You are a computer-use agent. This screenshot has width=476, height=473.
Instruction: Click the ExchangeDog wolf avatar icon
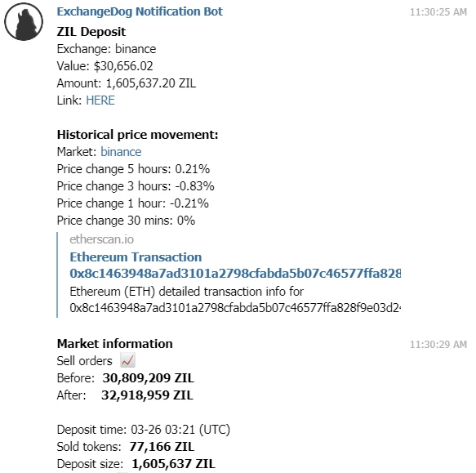tap(24, 21)
